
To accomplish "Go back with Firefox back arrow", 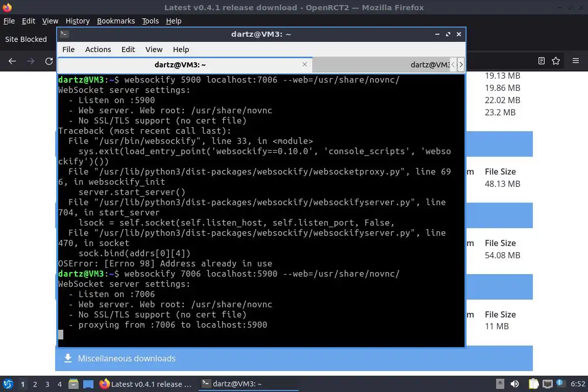I will (x=12, y=61).
